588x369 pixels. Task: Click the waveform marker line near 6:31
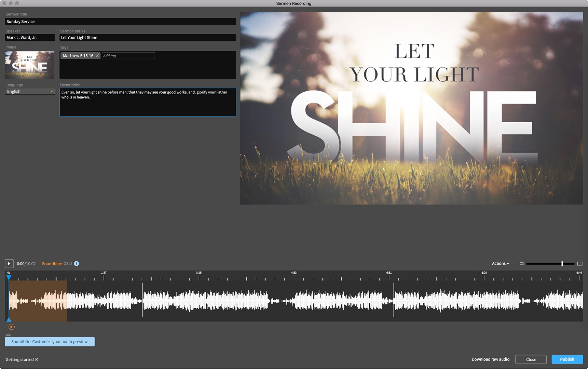point(394,300)
